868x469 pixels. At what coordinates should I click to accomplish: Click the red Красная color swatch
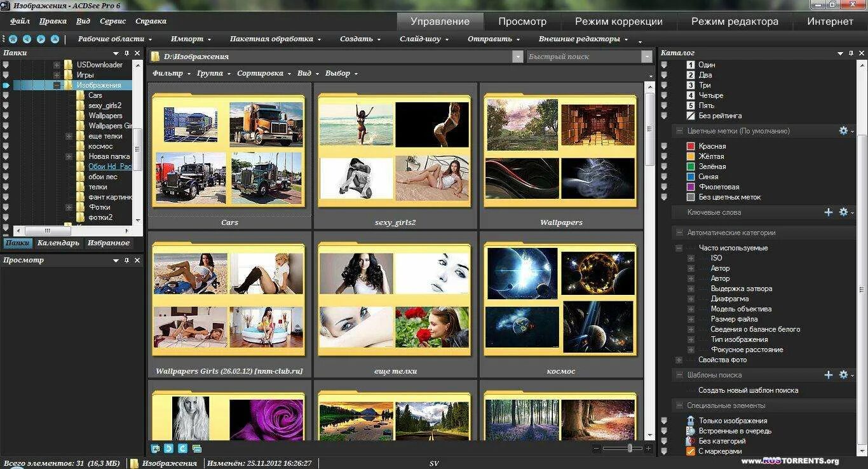click(x=691, y=146)
